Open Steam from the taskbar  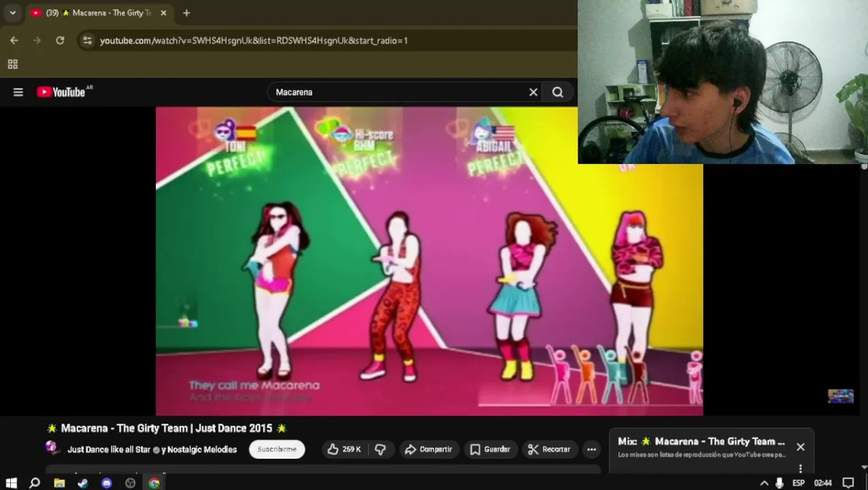pyautogui.click(x=83, y=483)
